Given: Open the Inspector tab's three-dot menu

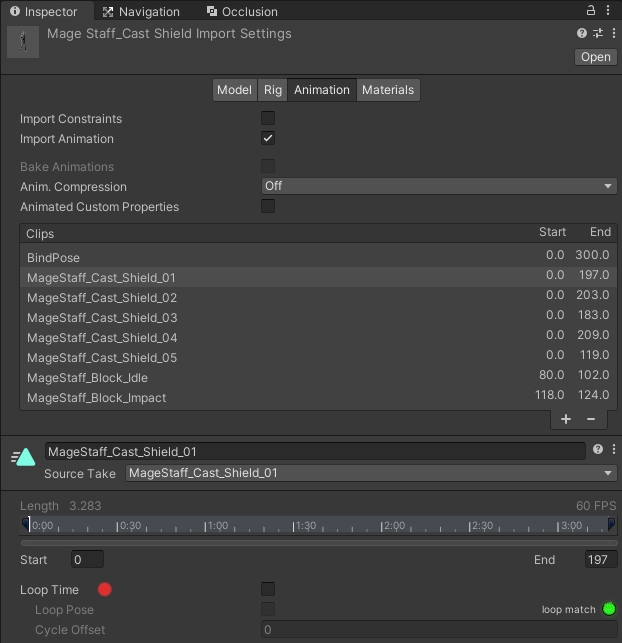Looking at the screenshot, I should (x=612, y=11).
